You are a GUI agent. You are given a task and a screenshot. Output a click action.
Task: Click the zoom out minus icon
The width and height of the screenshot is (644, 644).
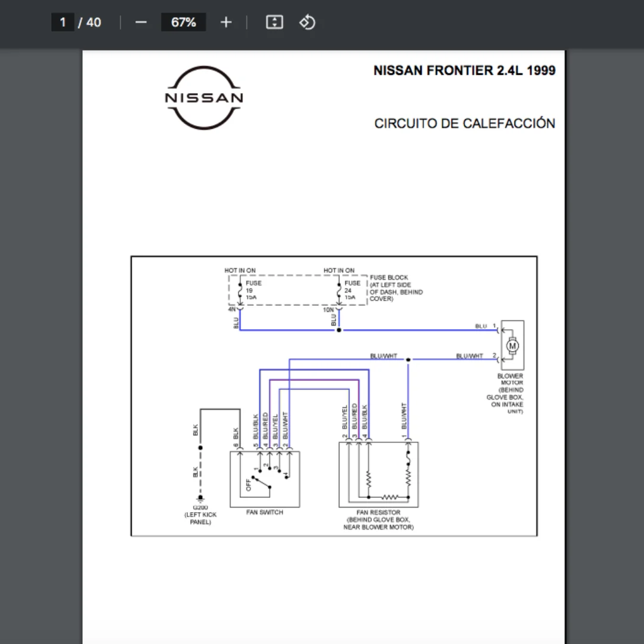(141, 22)
